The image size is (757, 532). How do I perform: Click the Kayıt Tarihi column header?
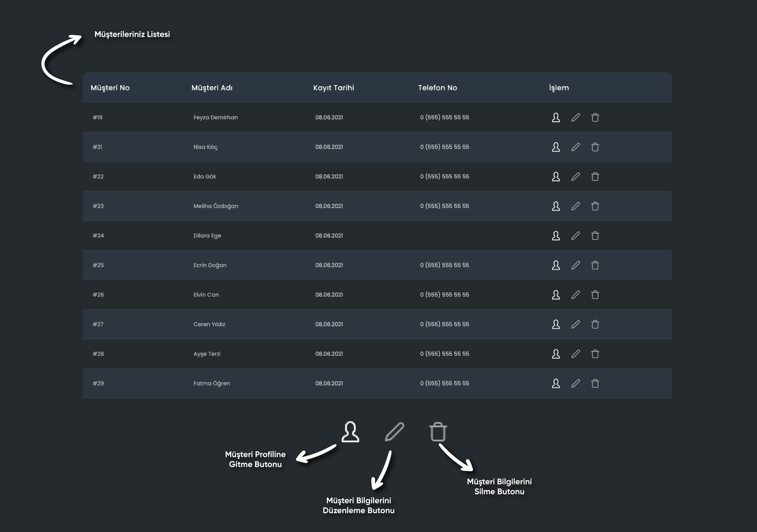tap(333, 88)
